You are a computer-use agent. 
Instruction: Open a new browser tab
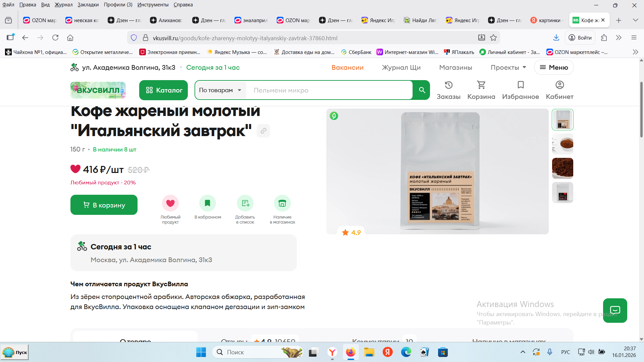[x=619, y=20]
